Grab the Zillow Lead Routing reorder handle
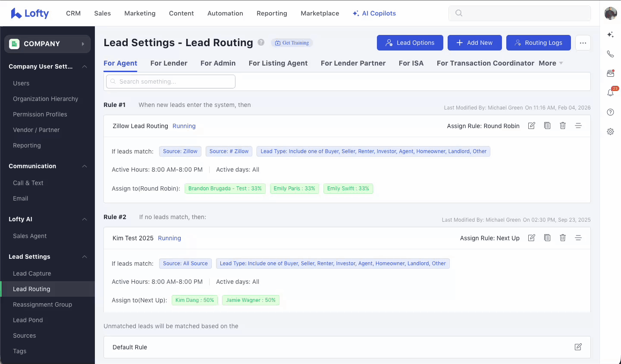 578,126
